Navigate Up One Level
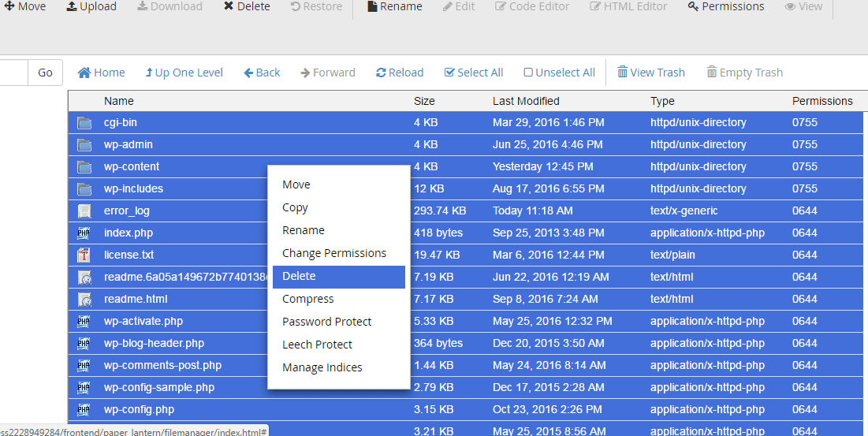Image resolution: width=868 pixels, height=436 pixels. click(184, 73)
